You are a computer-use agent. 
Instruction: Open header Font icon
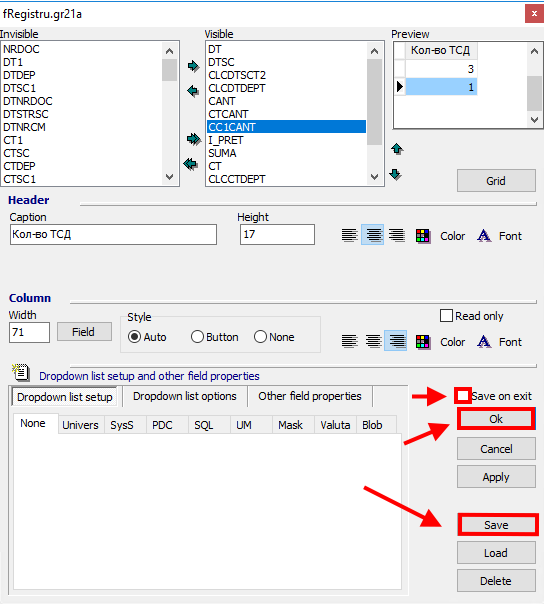point(484,236)
